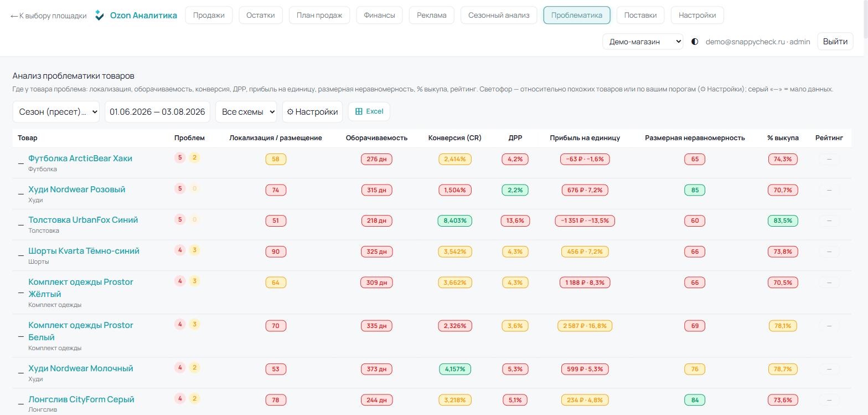The image size is (868, 415).
Task: Select the Проблематика tab
Action: [577, 15]
